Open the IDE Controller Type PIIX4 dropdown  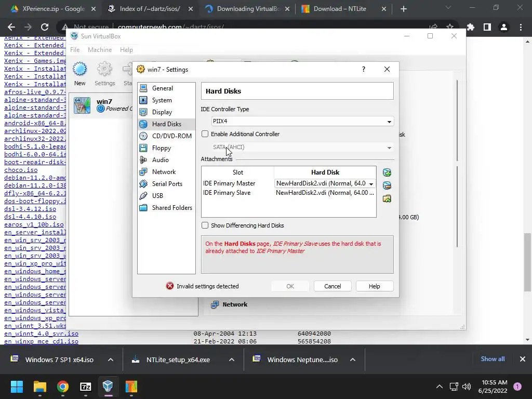(302, 122)
